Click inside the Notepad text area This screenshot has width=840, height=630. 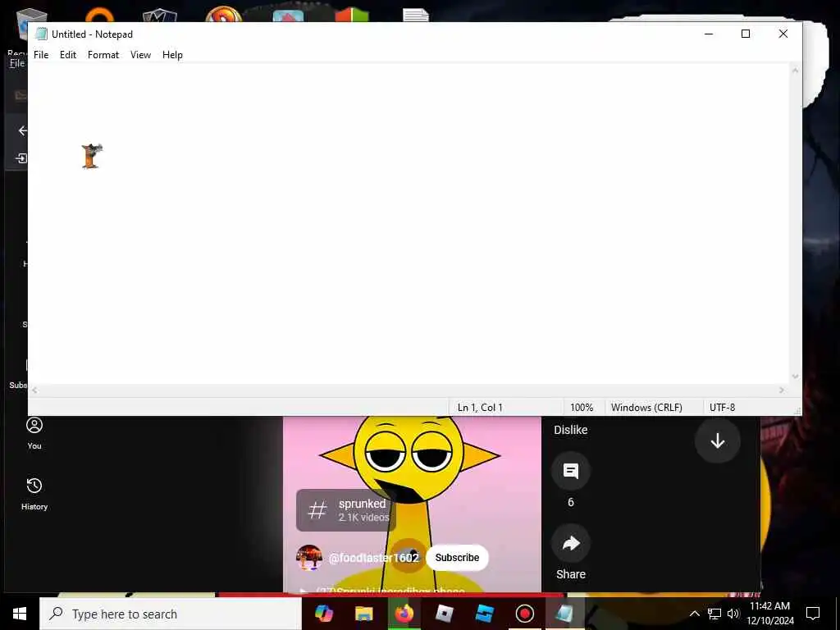(x=409, y=223)
